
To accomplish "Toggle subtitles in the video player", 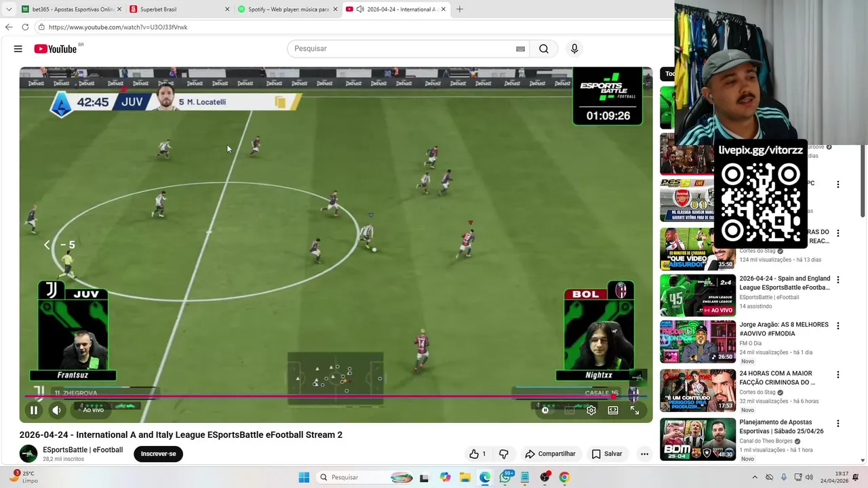I will coord(570,410).
